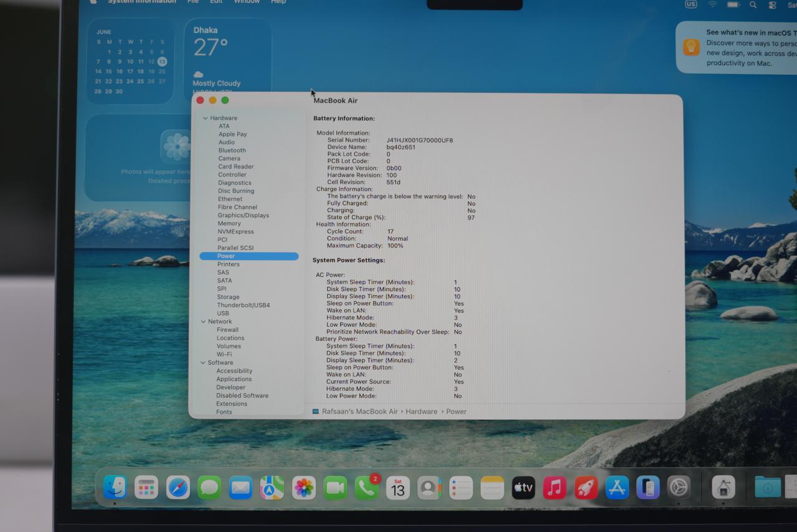The width and height of the screenshot is (797, 532).
Task: Select the highlighted Power item
Action: [249, 256]
